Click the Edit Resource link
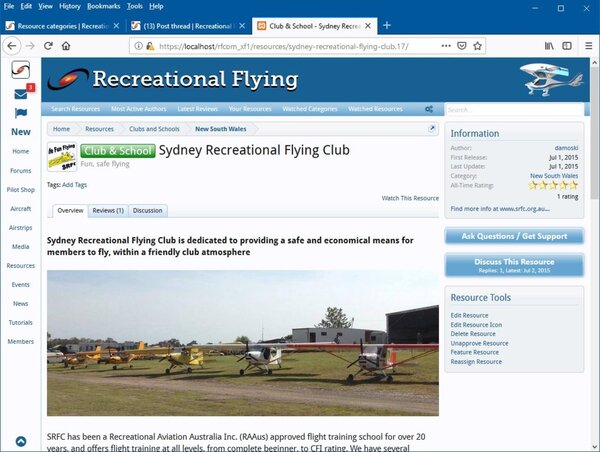 tap(470, 315)
